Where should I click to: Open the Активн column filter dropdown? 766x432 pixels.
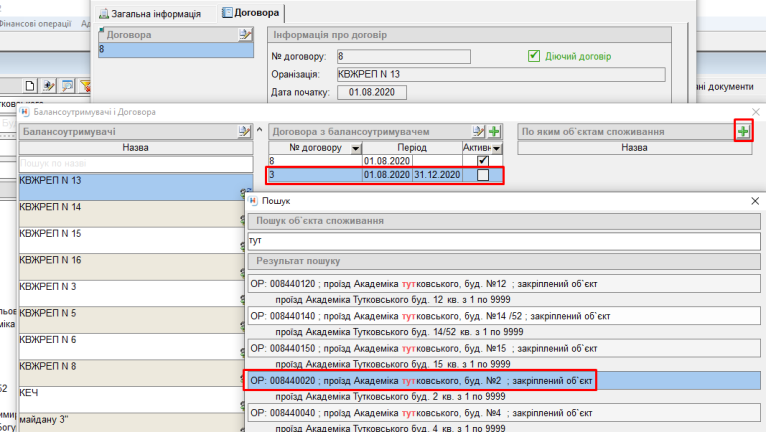click(x=496, y=148)
